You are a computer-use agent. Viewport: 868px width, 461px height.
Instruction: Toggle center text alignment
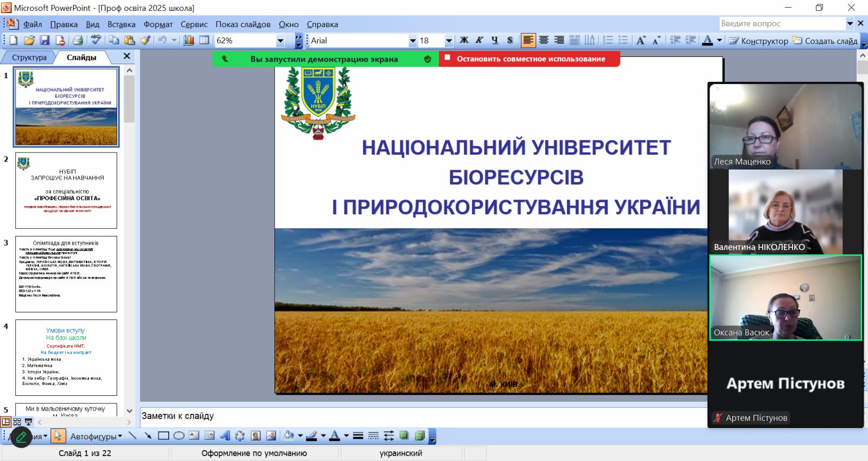(x=544, y=40)
